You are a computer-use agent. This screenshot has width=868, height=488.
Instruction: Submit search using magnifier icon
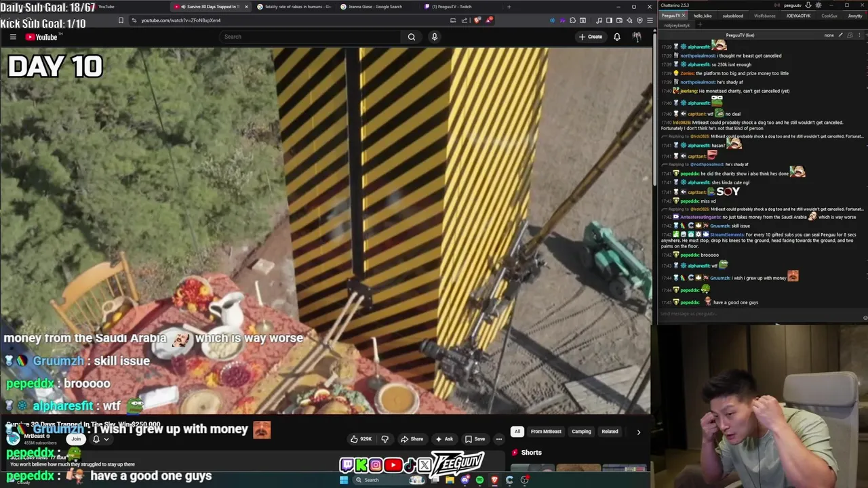click(x=412, y=37)
